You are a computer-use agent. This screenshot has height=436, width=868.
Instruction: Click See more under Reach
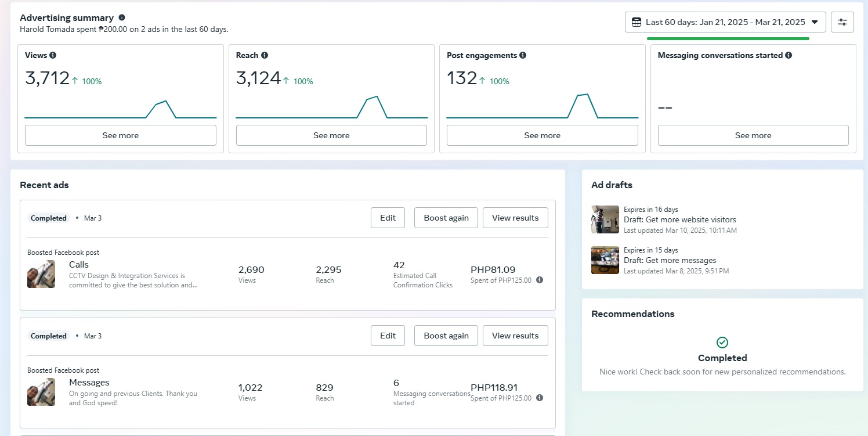click(x=331, y=135)
